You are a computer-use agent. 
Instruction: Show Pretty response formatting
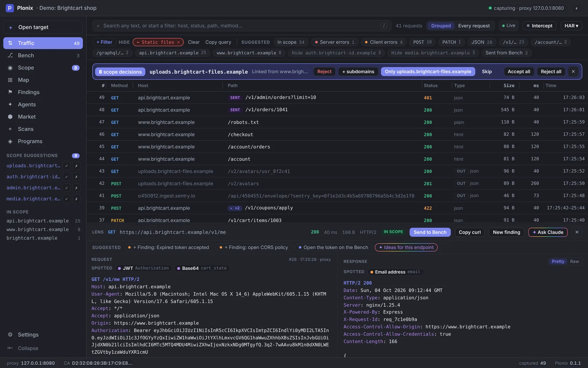[558, 261]
